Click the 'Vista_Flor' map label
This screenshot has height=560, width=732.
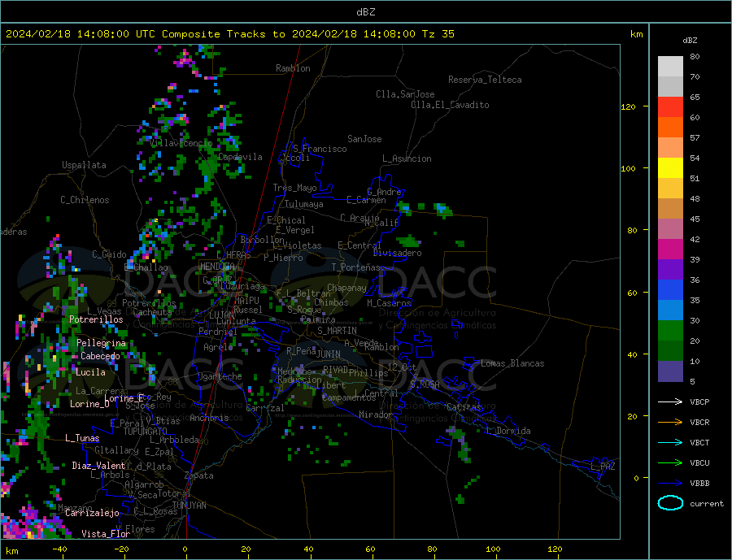[106, 534]
